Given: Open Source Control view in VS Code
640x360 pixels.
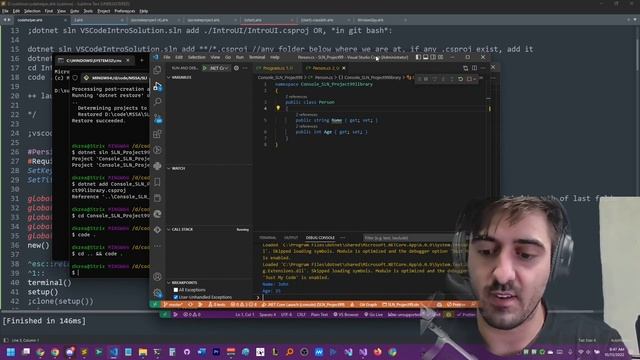Looking at the screenshot, I should click(157, 118).
